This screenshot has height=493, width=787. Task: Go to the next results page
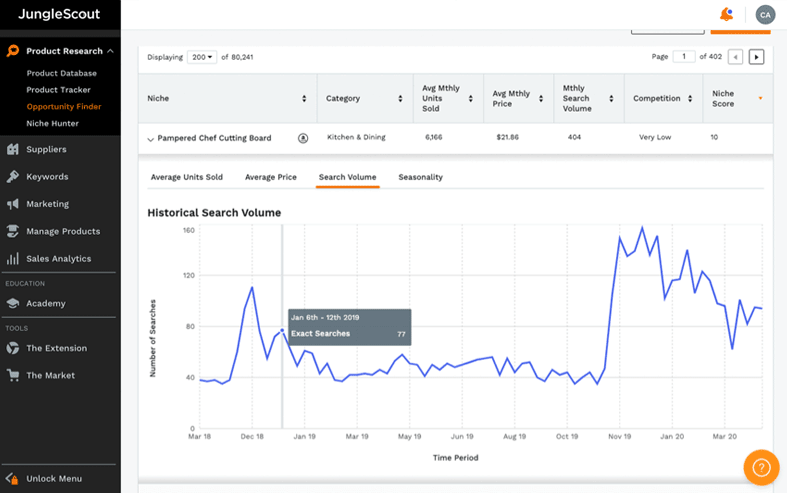point(756,57)
